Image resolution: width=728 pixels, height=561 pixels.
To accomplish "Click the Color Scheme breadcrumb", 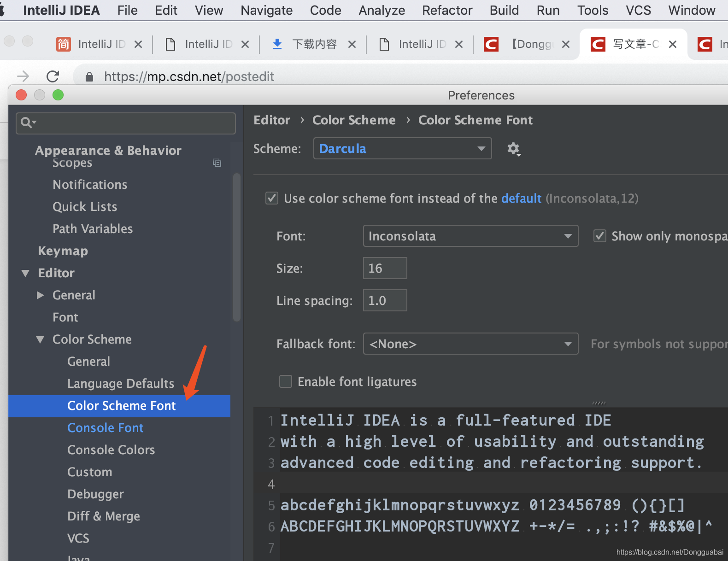I will 354,120.
